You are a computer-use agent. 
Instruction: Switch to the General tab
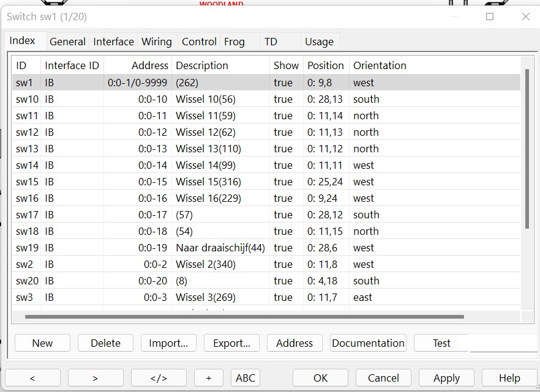67,42
